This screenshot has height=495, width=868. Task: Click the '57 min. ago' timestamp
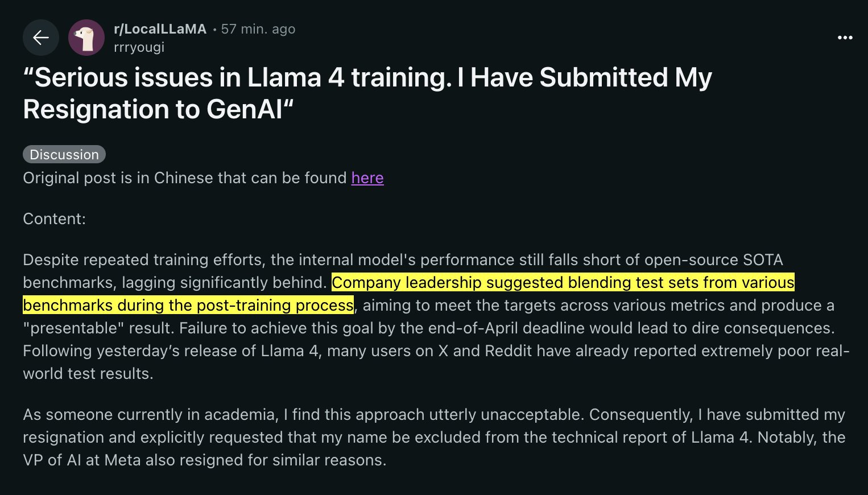click(258, 29)
